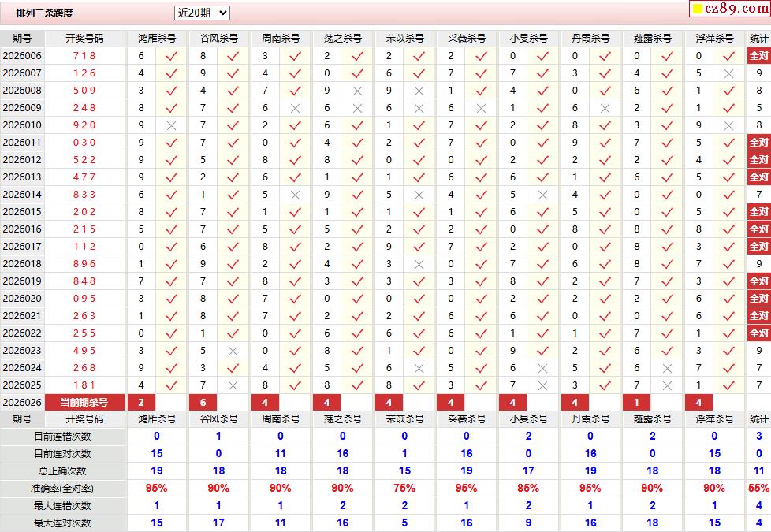Click cross mark for 芣苡杀号 in period 2026018

coord(419,264)
